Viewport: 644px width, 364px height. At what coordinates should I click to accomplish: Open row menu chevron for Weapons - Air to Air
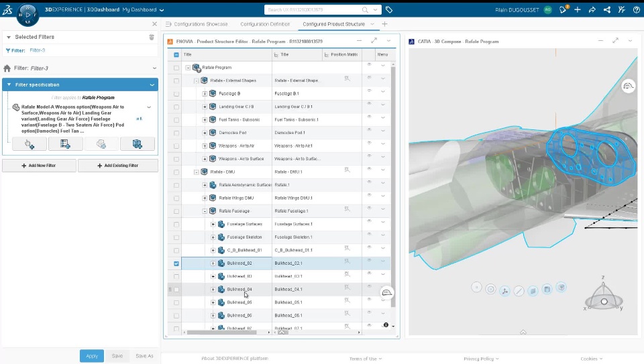[383, 144]
